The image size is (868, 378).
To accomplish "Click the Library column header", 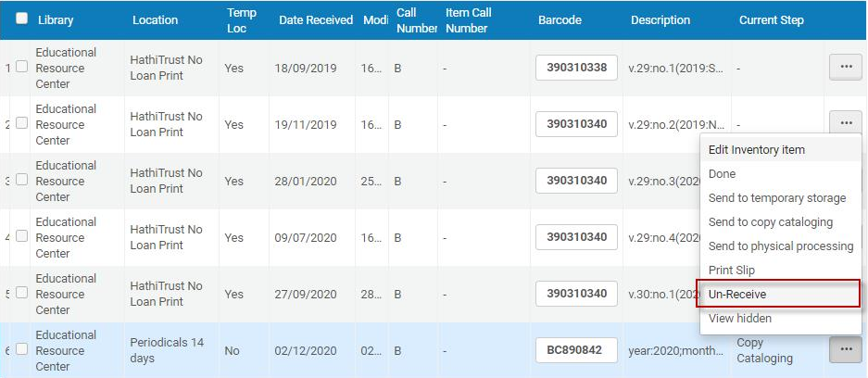I will pos(56,20).
